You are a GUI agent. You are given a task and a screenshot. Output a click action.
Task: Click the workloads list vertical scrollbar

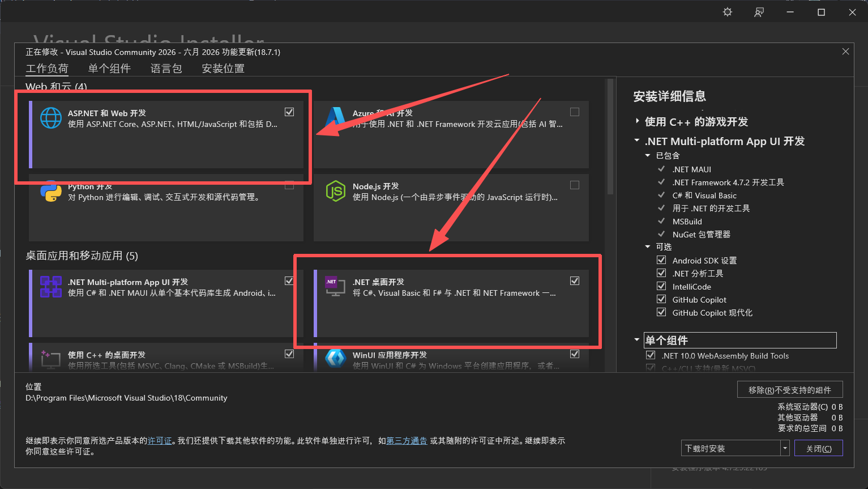[610, 137]
